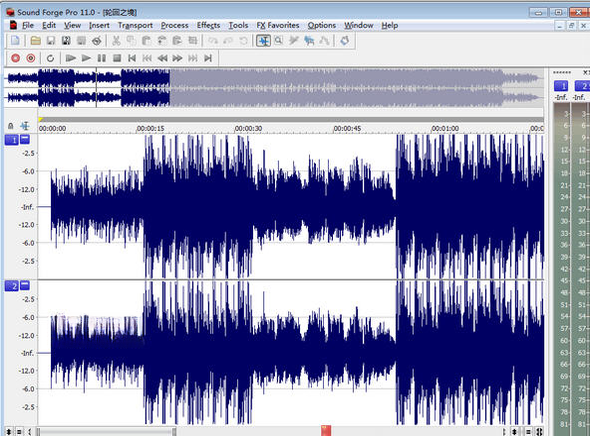This screenshot has height=436, width=590.
Task: Paste clipboard audio
Action: point(146,40)
